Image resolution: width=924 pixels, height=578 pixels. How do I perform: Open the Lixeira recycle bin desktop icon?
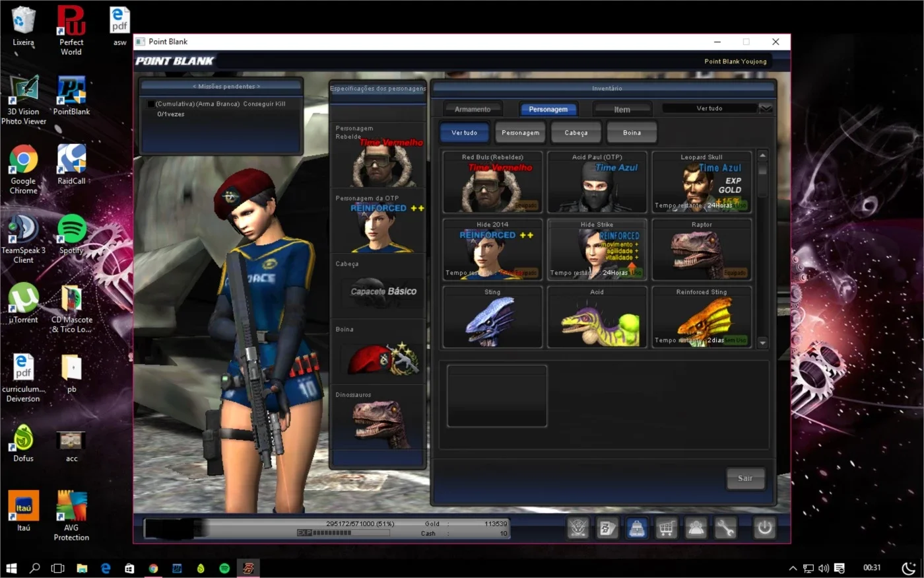coord(23,27)
